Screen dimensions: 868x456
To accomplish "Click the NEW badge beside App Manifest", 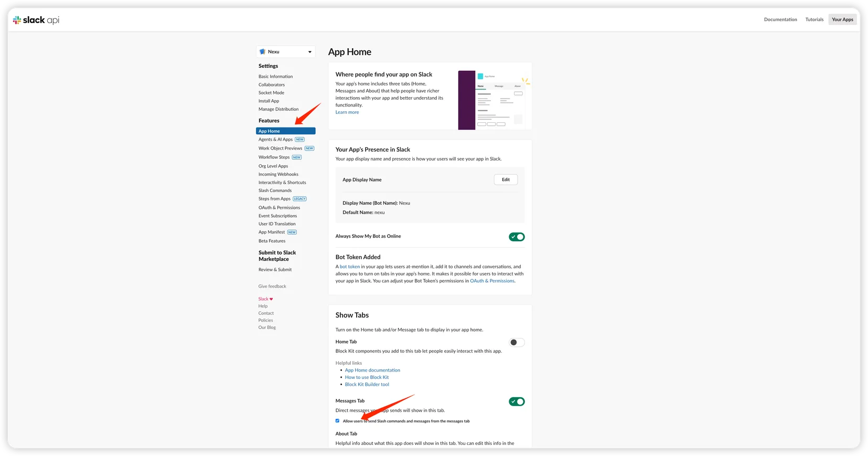I will (292, 232).
